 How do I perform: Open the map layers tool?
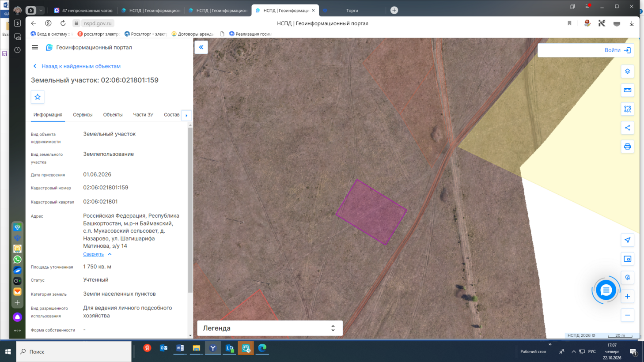pyautogui.click(x=627, y=72)
